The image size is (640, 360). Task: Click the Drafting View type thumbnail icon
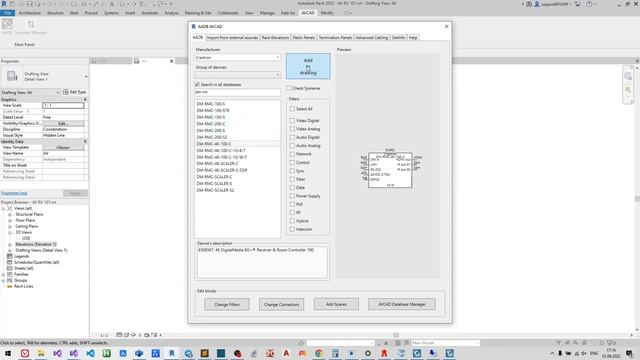coord(12,76)
